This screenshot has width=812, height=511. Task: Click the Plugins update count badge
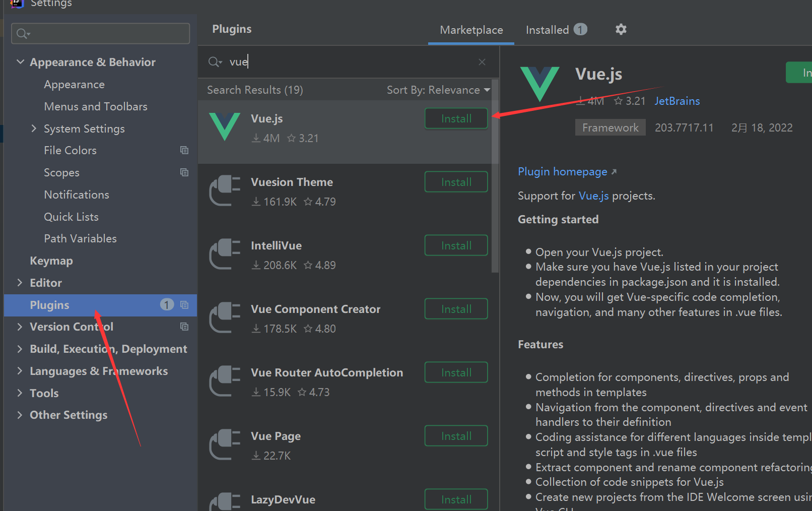click(x=167, y=305)
